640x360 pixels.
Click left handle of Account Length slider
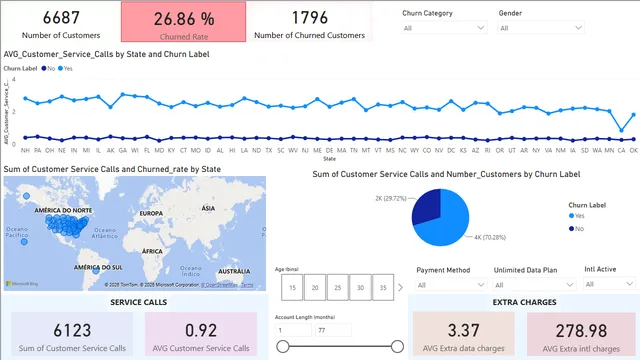(282, 347)
